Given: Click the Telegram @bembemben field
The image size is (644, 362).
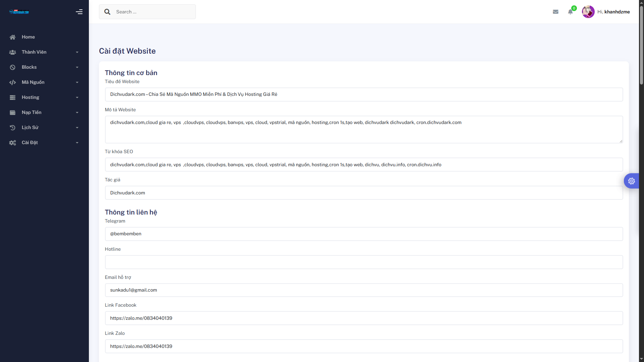Looking at the screenshot, I should pyautogui.click(x=364, y=234).
